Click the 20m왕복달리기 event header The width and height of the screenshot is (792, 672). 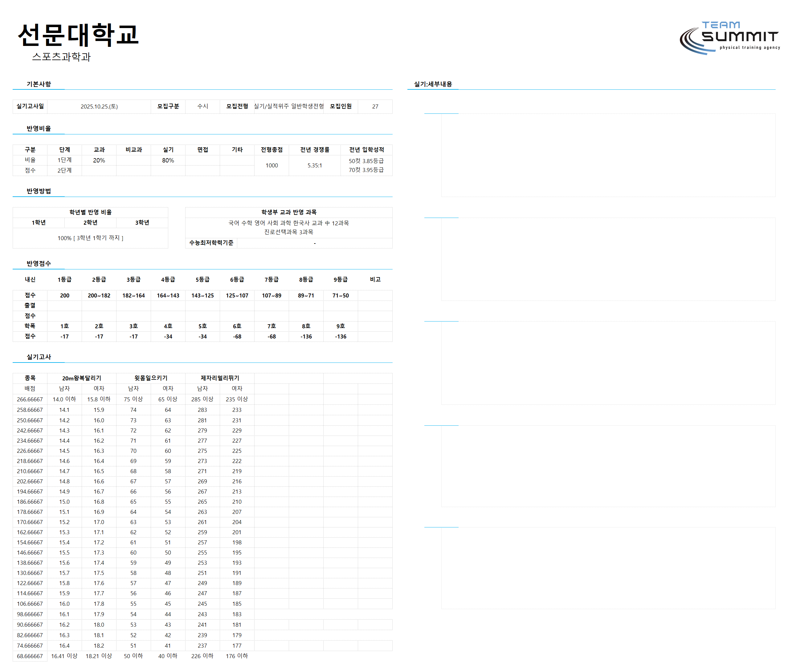coord(82,378)
